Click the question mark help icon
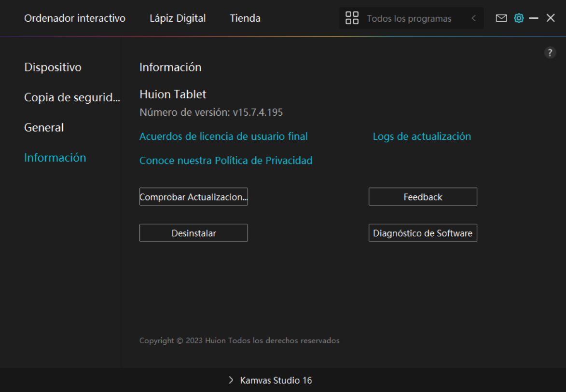The image size is (566, 392). pyautogui.click(x=550, y=53)
